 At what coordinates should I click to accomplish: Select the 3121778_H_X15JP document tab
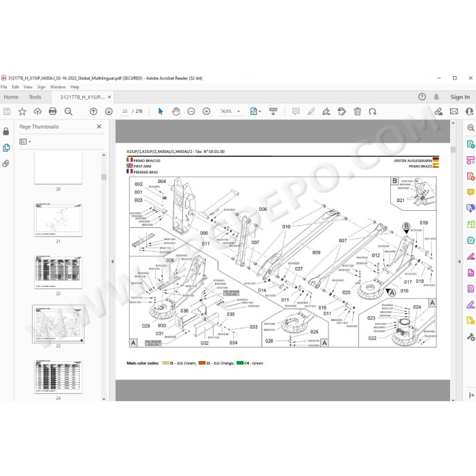(82, 97)
